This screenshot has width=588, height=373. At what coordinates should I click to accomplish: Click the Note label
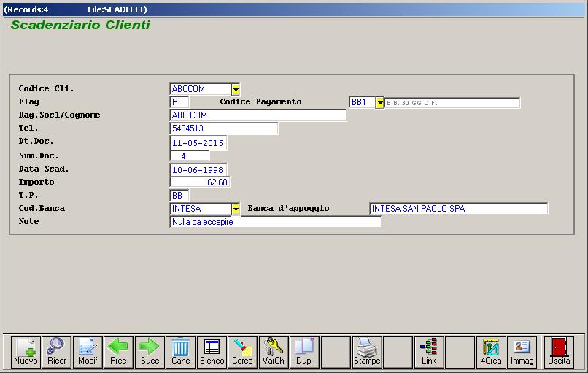point(29,221)
